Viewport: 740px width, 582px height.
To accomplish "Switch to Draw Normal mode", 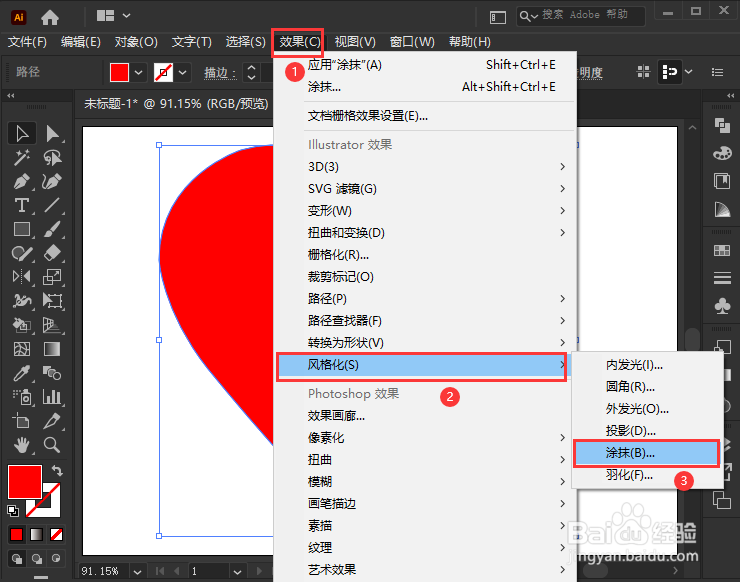I will tap(17, 559).
